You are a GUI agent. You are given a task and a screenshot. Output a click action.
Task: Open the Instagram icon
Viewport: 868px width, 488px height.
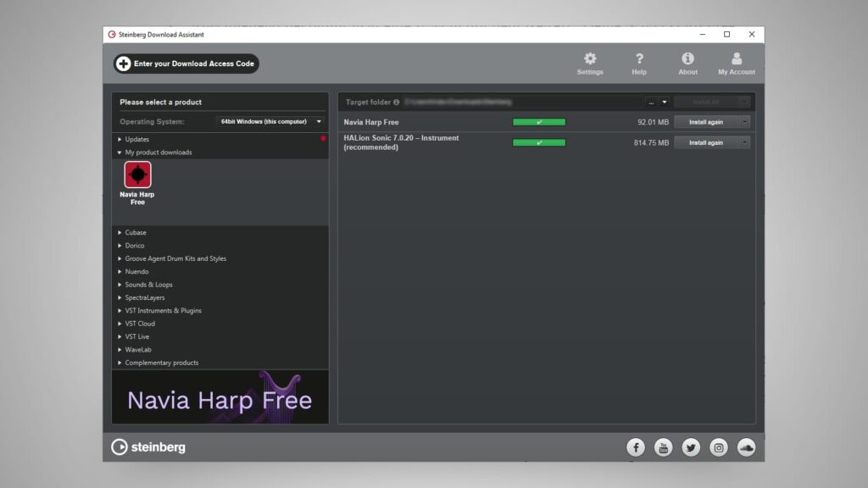[719, 447]
